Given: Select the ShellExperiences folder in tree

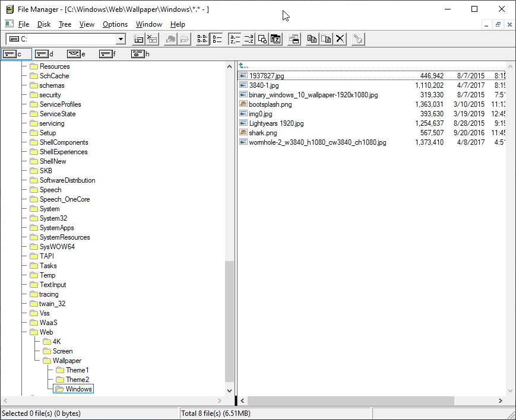Looking at the screenshot, I should click(64, 152).
